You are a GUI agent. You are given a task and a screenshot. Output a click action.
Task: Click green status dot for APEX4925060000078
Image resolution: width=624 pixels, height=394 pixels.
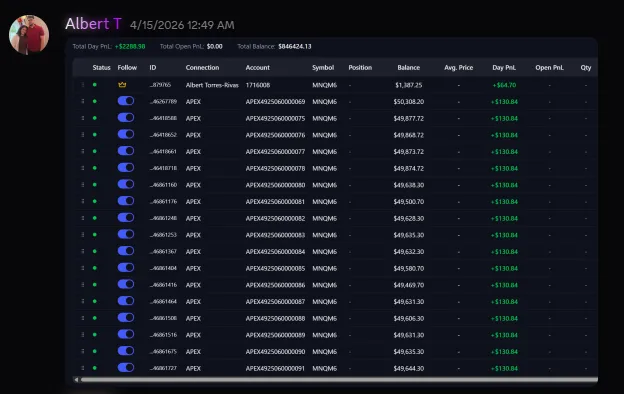point(95,168)
